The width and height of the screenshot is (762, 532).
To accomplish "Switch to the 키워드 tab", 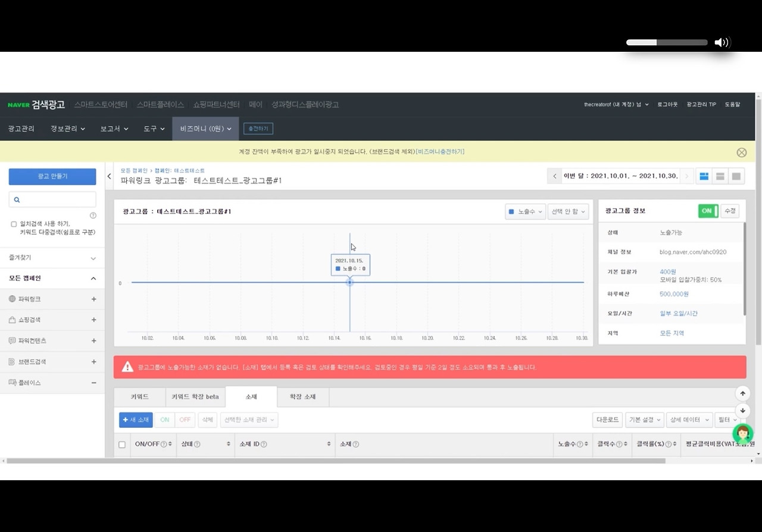I will pos(140,397).
